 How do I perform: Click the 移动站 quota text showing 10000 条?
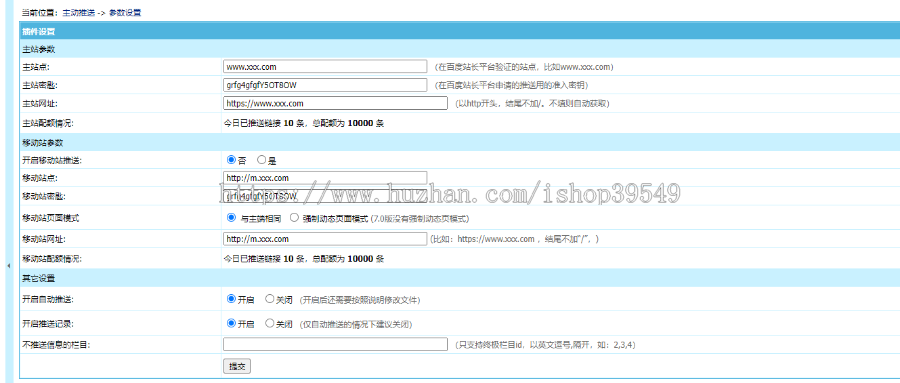pos(304,258)
